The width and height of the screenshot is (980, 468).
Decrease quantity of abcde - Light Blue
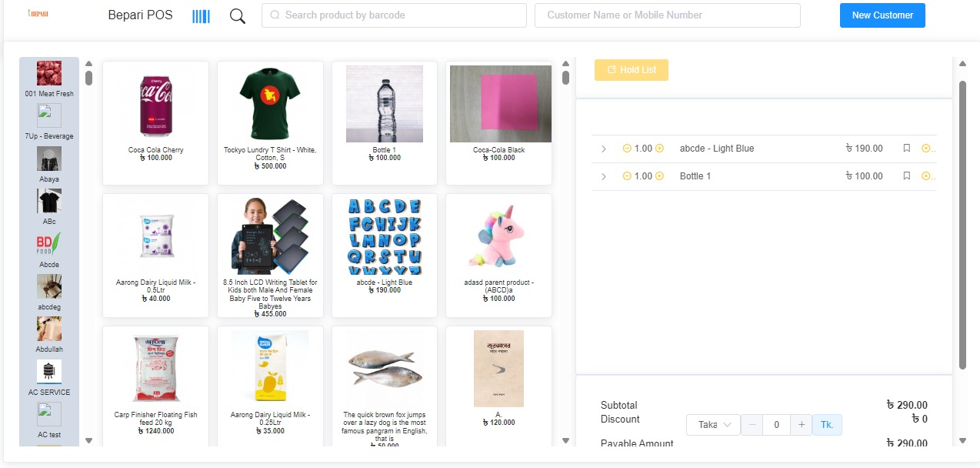[627, 149]
